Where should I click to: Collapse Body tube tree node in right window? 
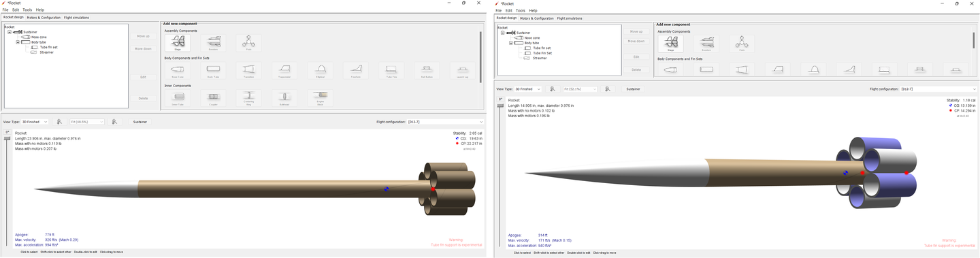click(x=511, y=43)
